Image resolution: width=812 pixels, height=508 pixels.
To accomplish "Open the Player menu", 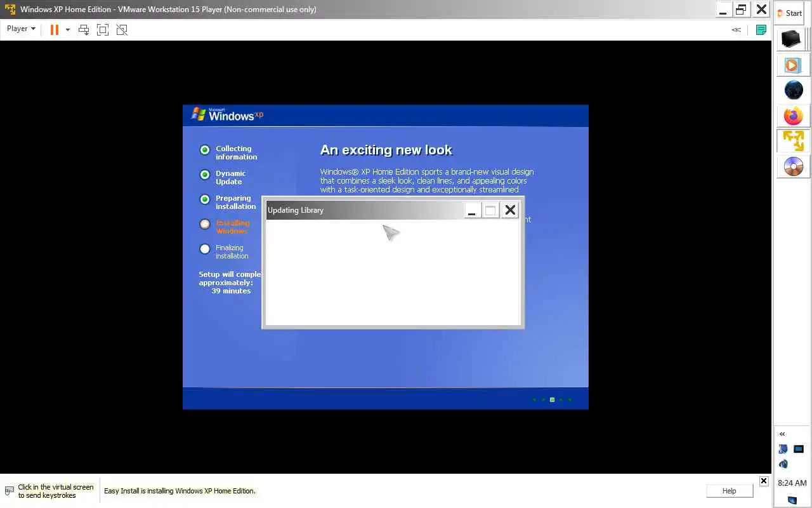I will tap(21, 29).
